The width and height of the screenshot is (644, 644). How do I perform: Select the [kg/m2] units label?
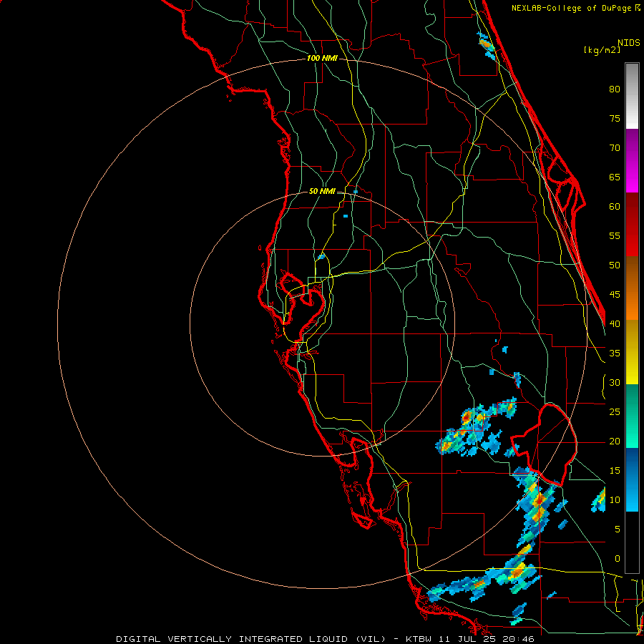[602, 50]
